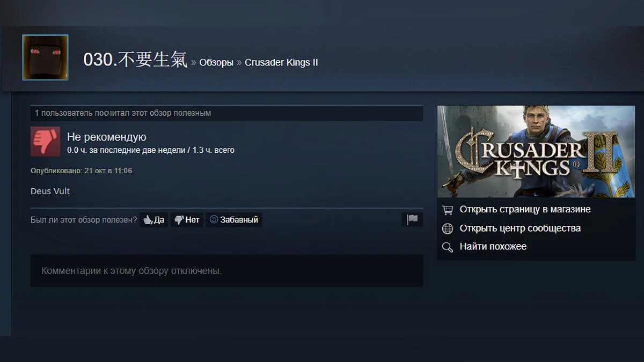Click the magnifying glass search icon
Image resolution: width=644 pixels, height=362 pixels.
pyautogui.click(x=447, y=247)
